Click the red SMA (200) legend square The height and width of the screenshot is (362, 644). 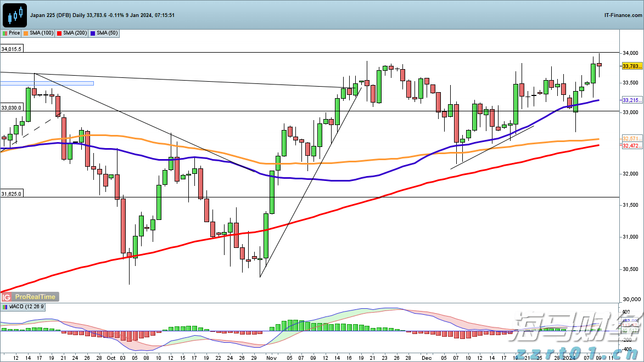[x=59, y=33]
